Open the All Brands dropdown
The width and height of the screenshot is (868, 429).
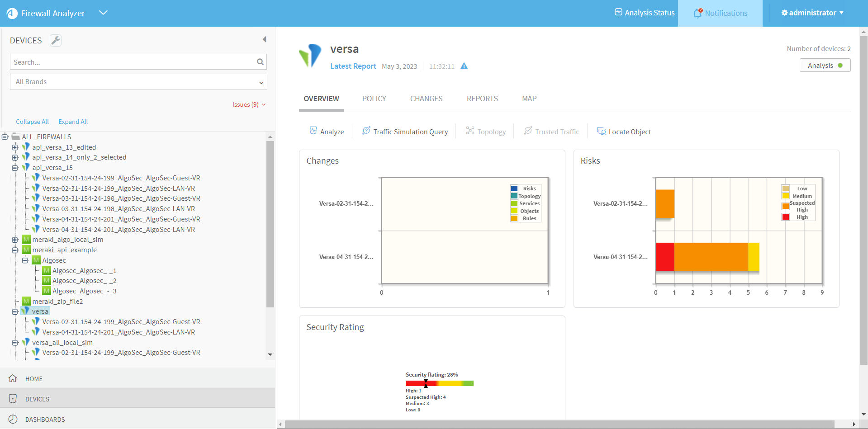tap(138, 82)
